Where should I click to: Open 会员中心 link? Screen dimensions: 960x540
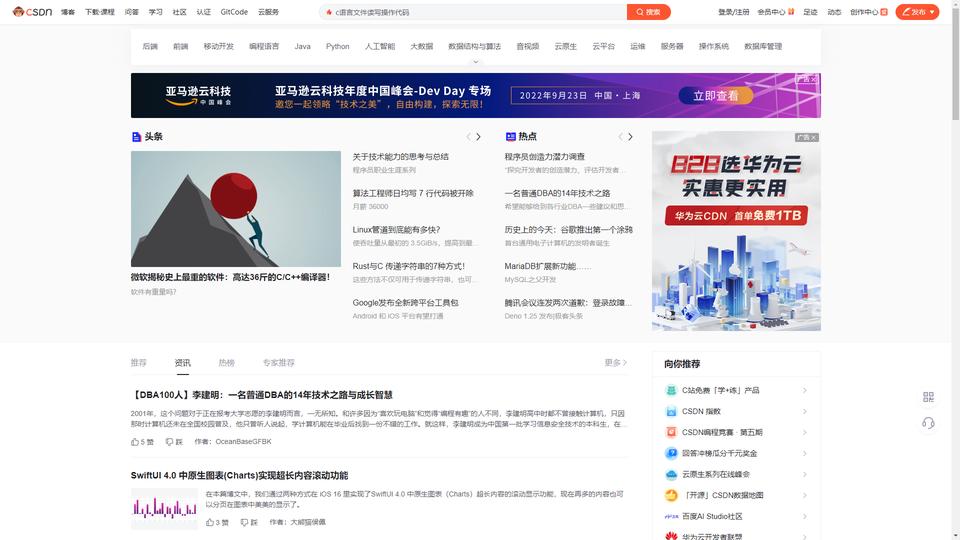pos(771,12)
